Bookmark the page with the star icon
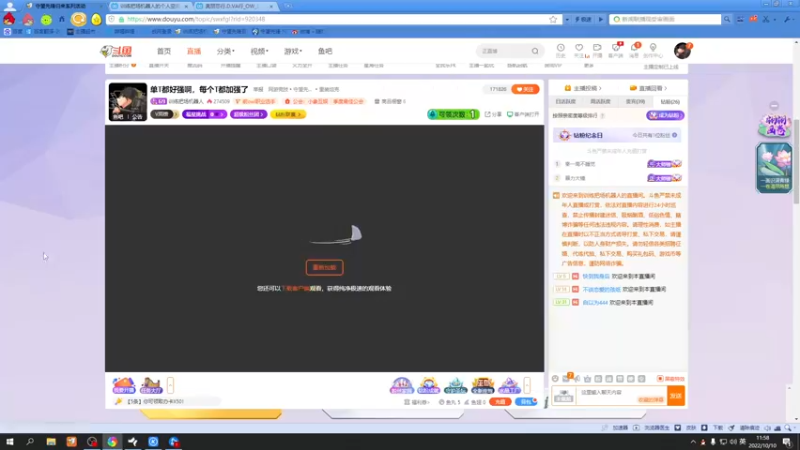The width and height of the screenshot is (800, 450). click(553, 19)
